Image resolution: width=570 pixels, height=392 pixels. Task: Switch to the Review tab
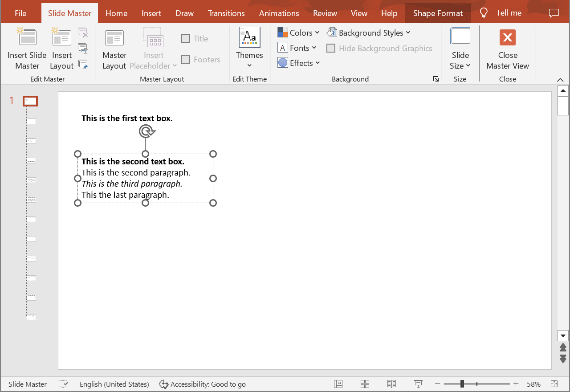(325, 13)
